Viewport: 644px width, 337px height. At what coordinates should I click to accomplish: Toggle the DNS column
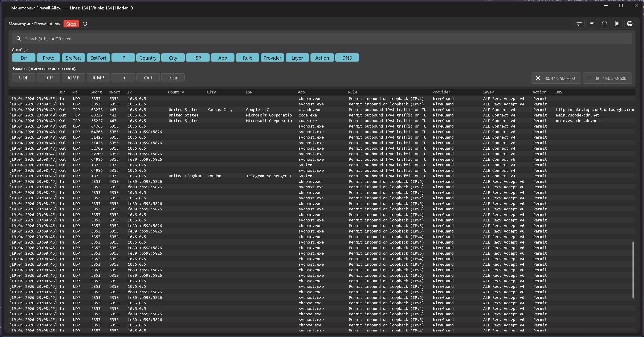[x=347, y=58]
